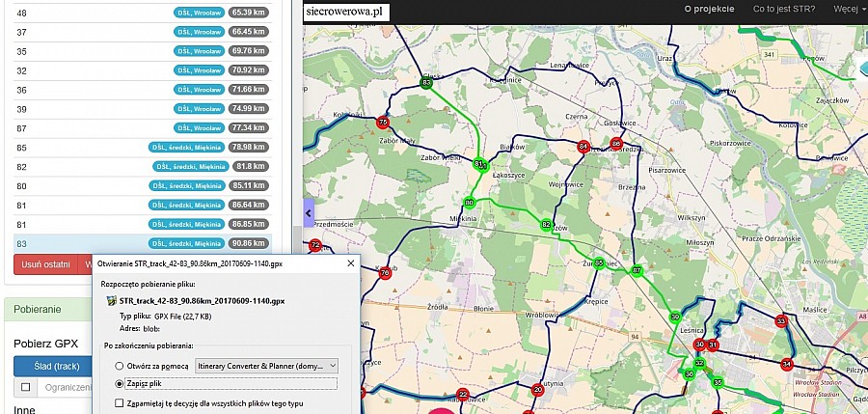Click 'Usuń ostatni' red button
Screen dimensions: 868x414
pyautogui.click(x=45, y=264)
